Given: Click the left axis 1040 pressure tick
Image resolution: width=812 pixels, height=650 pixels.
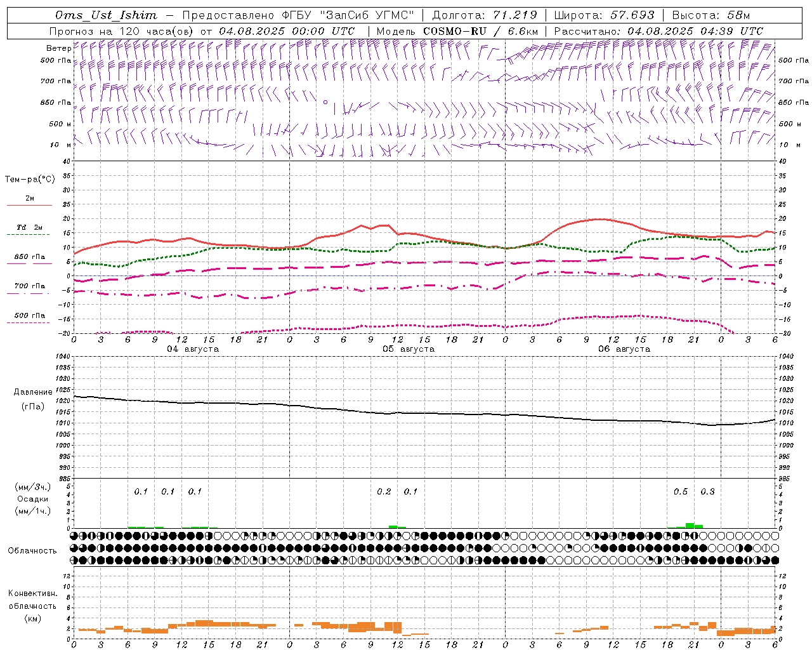Looking at the screenshot, I should tap(64, 356).
